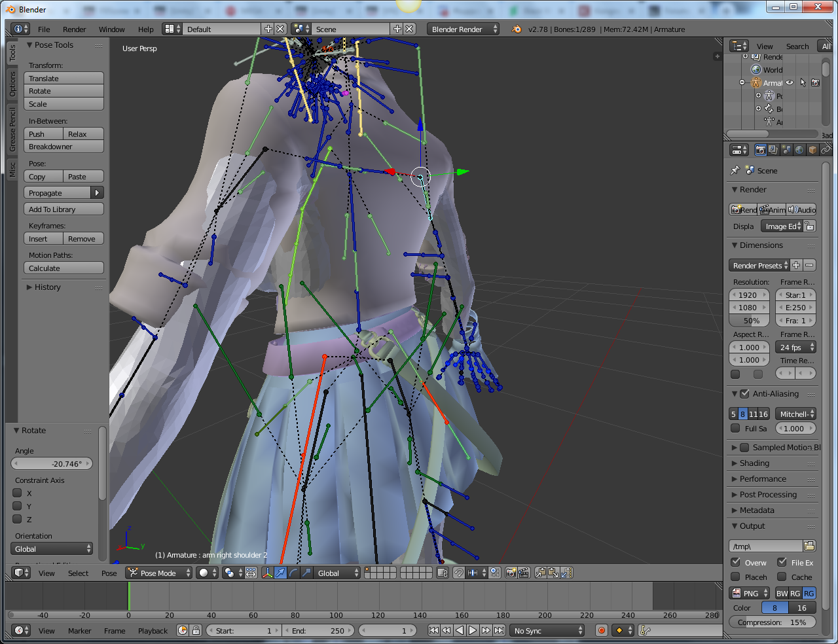Open the Window menu
Image resolution: width=838 pixels, height=644 pixels.
[111, 29]
